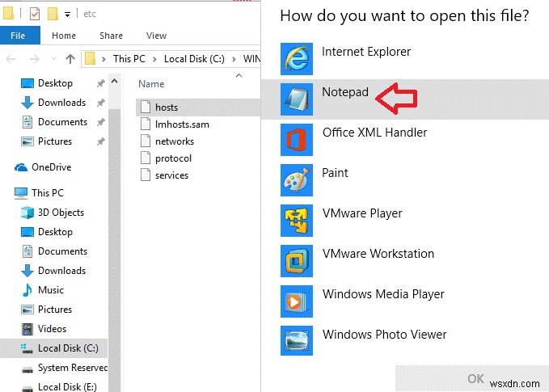The image size is (549, 392).
Task: Click the New Folder quick-access icon
Action: 53,14
